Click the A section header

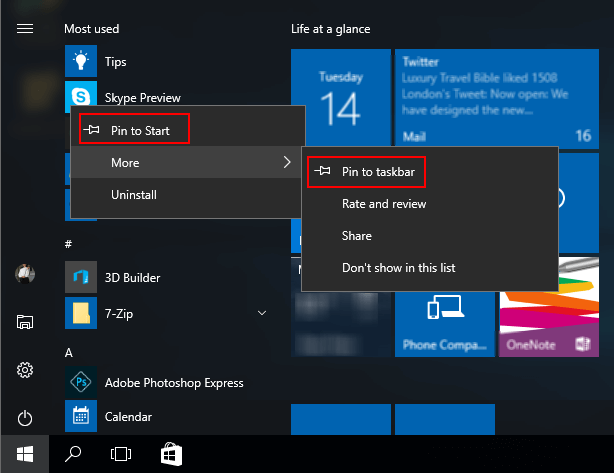[x=69, y=353]
